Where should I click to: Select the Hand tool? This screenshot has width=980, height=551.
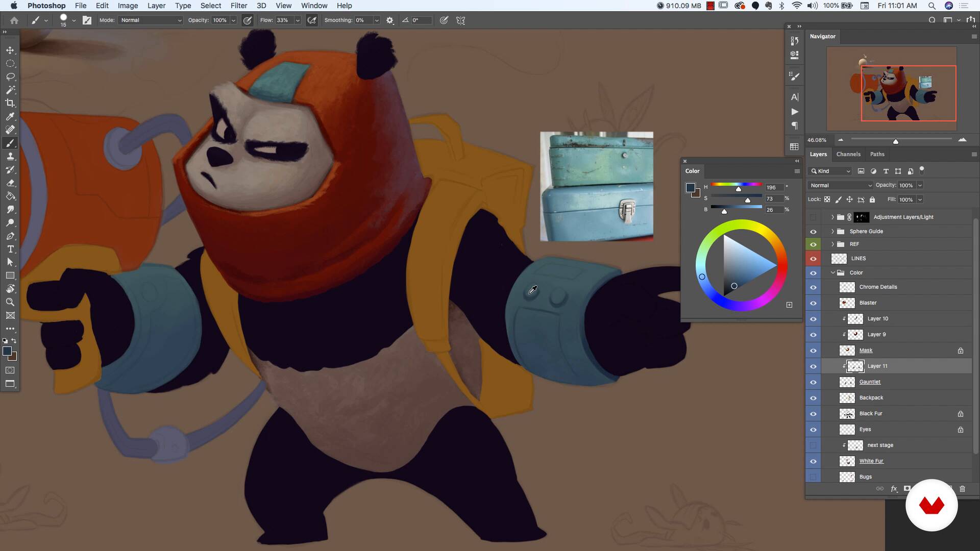pyautogui.click(x=10, y=289)
